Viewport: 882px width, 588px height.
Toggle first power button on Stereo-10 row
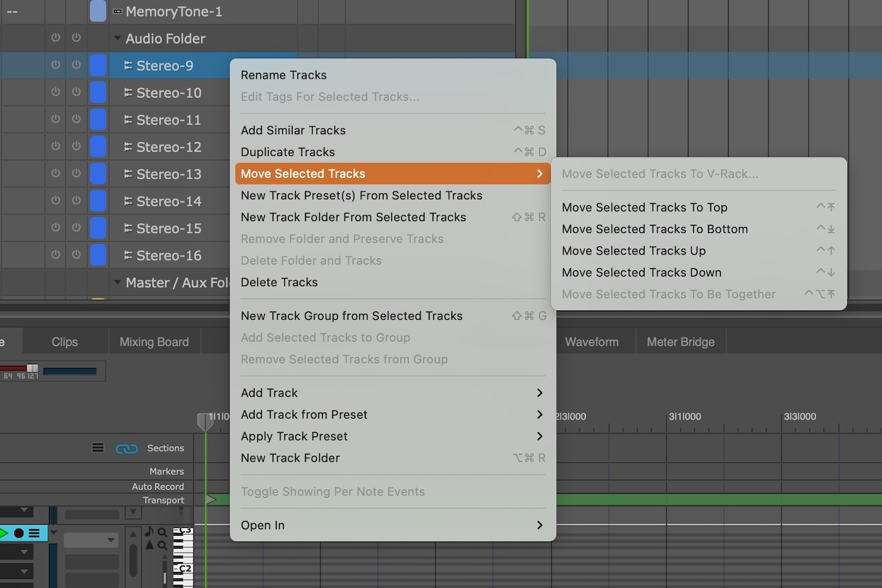tap(55, 92)
